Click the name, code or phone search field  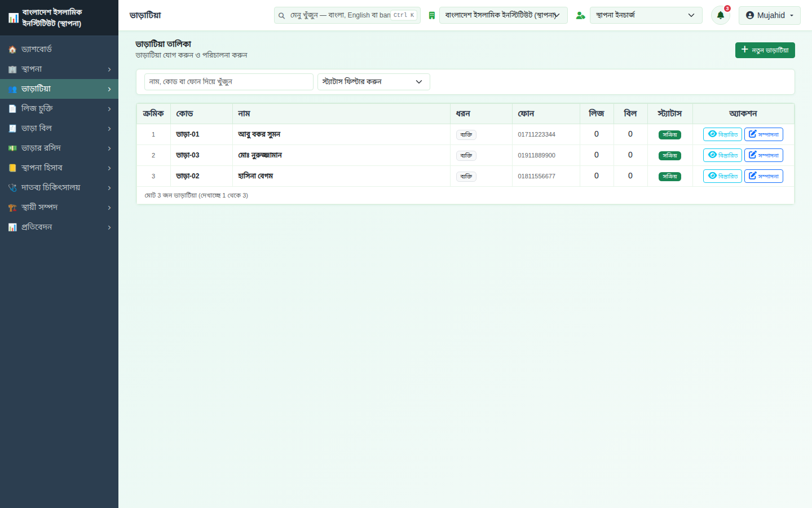point(228,82)
